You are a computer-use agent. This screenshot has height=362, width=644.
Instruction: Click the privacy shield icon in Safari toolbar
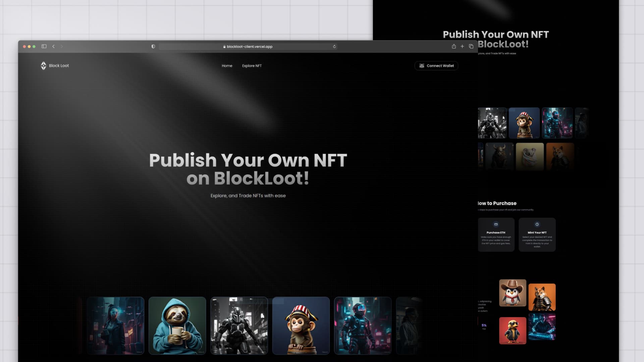[x=153, y=46]
